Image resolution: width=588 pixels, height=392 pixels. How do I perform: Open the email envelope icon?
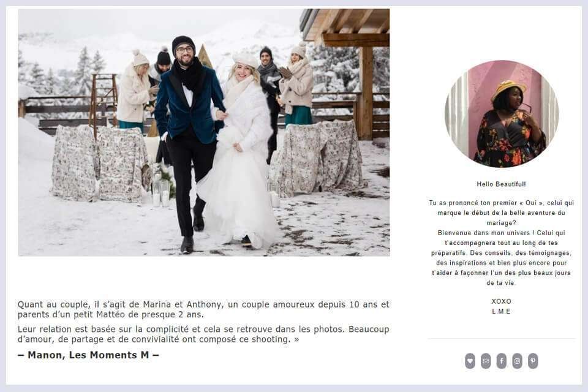coord(486,361)
